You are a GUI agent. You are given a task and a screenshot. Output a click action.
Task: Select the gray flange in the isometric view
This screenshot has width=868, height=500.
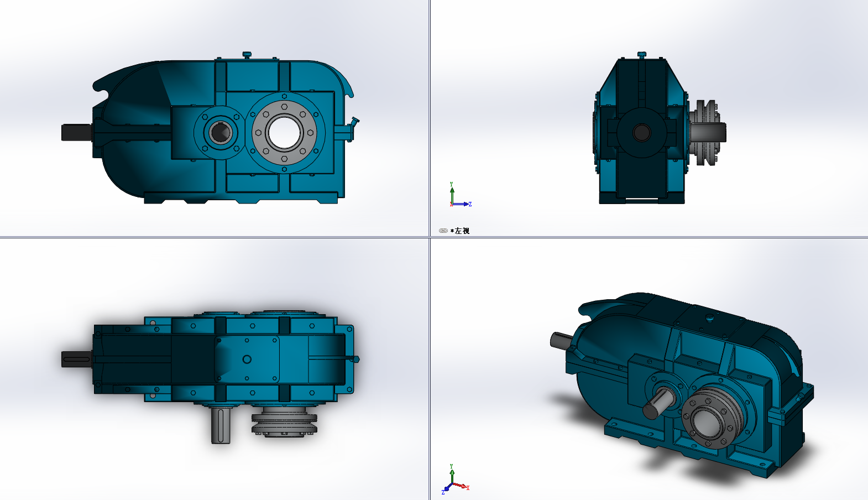pos(713,418)
